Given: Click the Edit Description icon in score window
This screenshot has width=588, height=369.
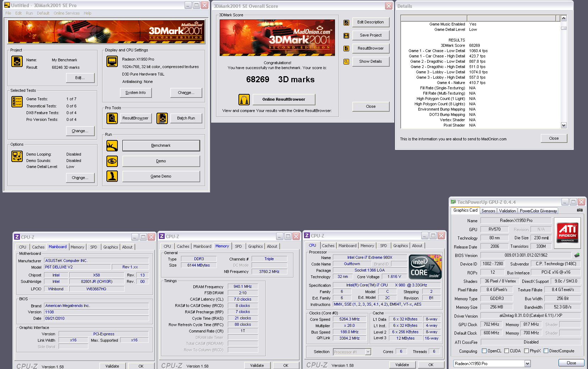Looking at the screenshot, I should 346,23.
